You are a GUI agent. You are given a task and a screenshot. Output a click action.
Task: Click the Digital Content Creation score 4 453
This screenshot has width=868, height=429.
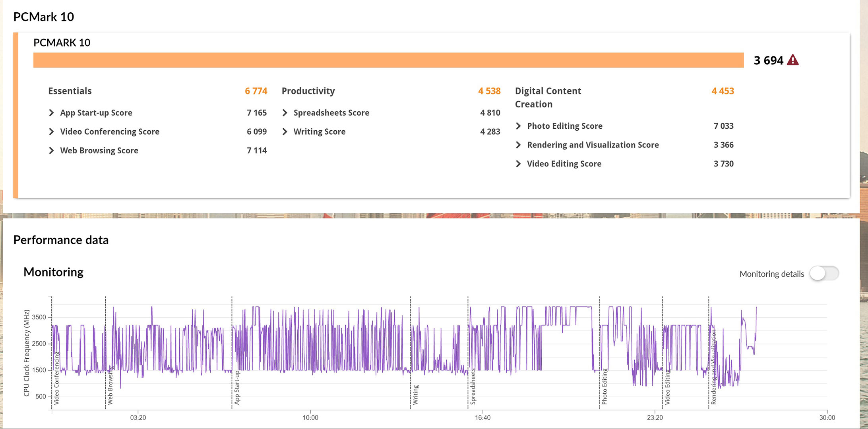(x=723, y=91)
